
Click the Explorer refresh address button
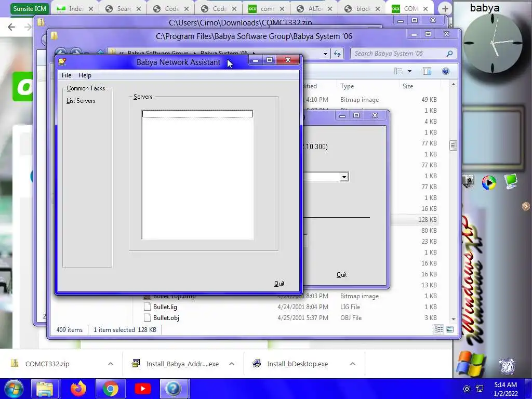click(x=337, y=54)
